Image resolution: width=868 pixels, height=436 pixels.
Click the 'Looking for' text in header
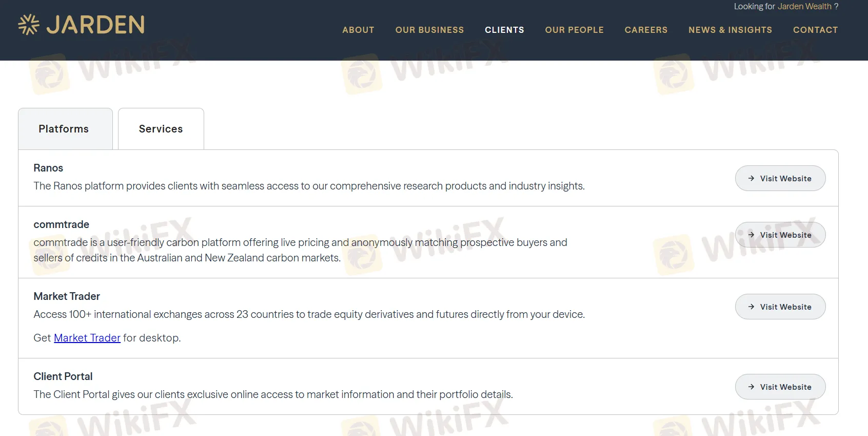pos(754,6)
